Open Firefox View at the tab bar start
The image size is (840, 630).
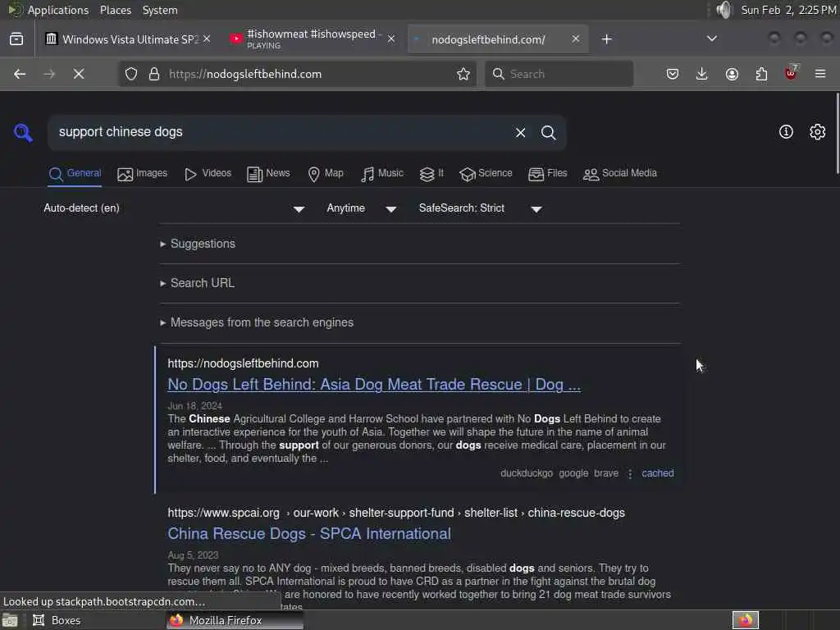(16, 39)
